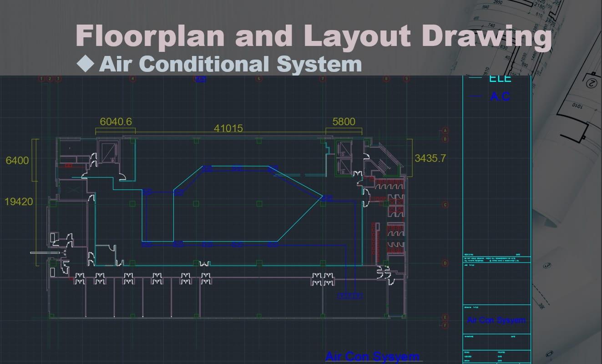Click the blue AC outdoor unit symbol
This screenshot has width=602, height=364.
pyautogui.click(x=350, y=296)
